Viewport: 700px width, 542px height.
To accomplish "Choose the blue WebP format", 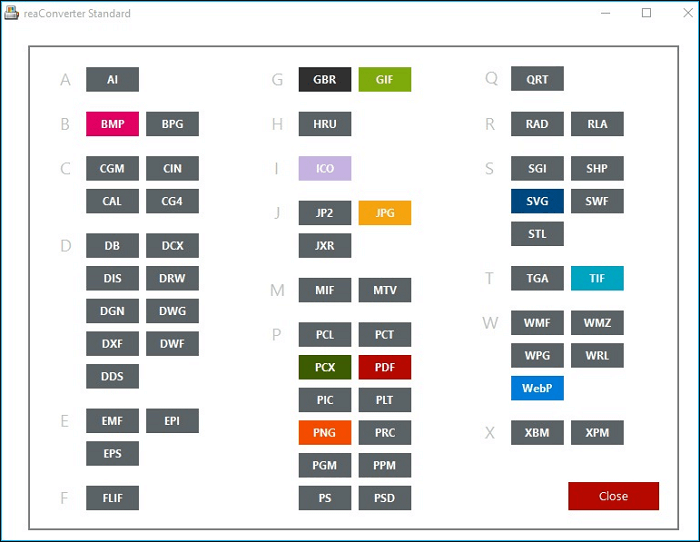I will [x=538, y=388].
